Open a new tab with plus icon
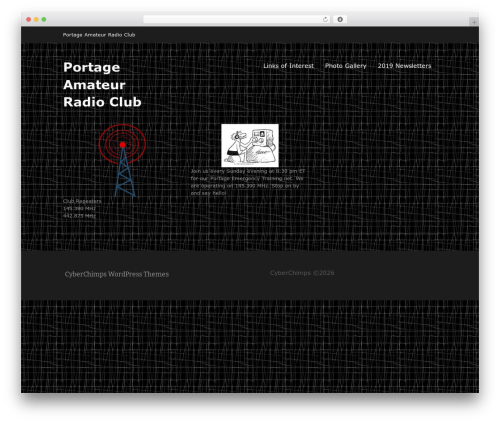 (x=474, y=22)
